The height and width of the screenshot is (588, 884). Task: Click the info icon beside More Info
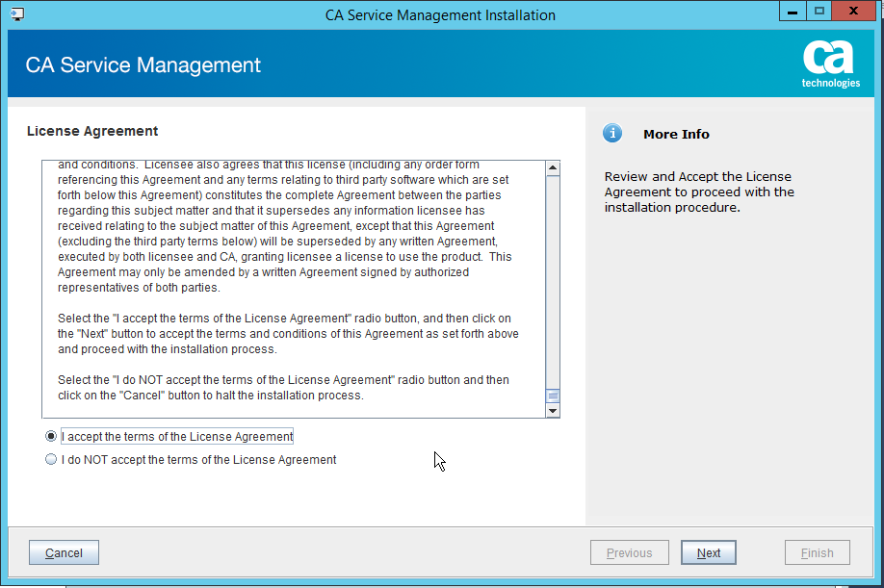pos(612,134)
